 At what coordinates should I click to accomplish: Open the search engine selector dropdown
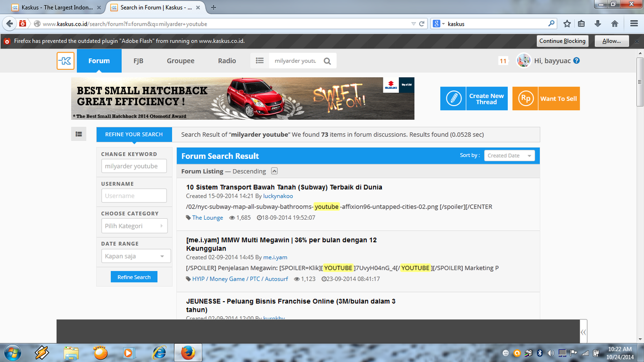pyautogui.click(x=439, y=24)
